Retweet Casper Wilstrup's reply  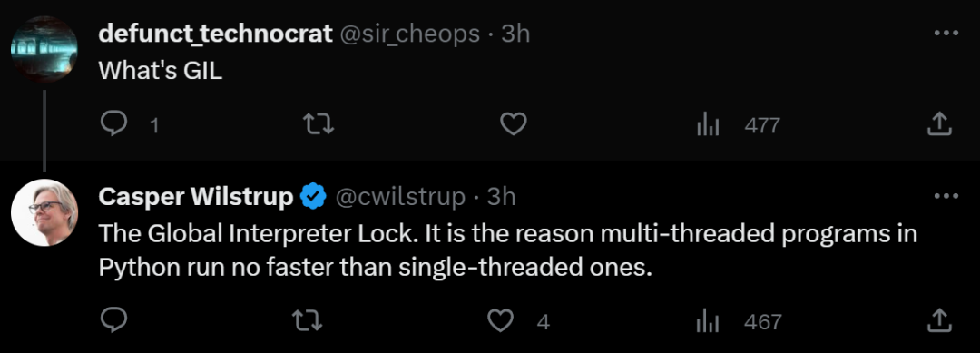(309, 321)
